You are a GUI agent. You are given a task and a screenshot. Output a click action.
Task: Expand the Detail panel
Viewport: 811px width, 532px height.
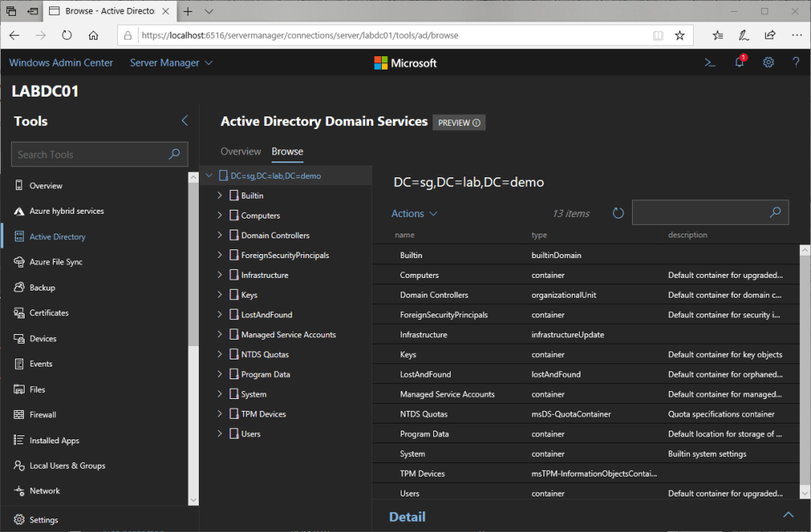(x=790, y=516)
